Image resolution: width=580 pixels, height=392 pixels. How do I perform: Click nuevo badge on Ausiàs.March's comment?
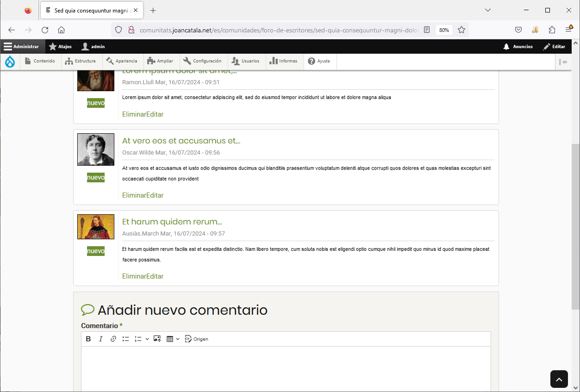(96, 251)
